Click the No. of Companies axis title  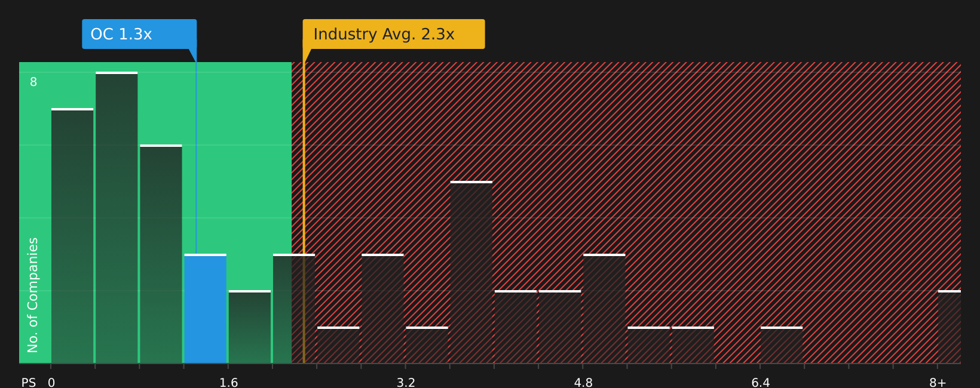pos(33,295)
